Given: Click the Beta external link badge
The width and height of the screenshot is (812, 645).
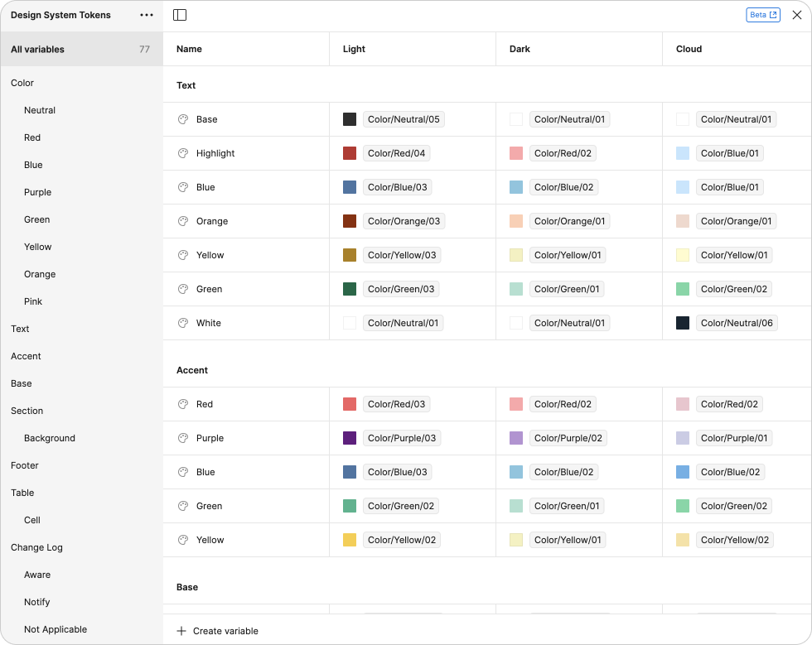Looking at the screenshot, I should 763,15.
